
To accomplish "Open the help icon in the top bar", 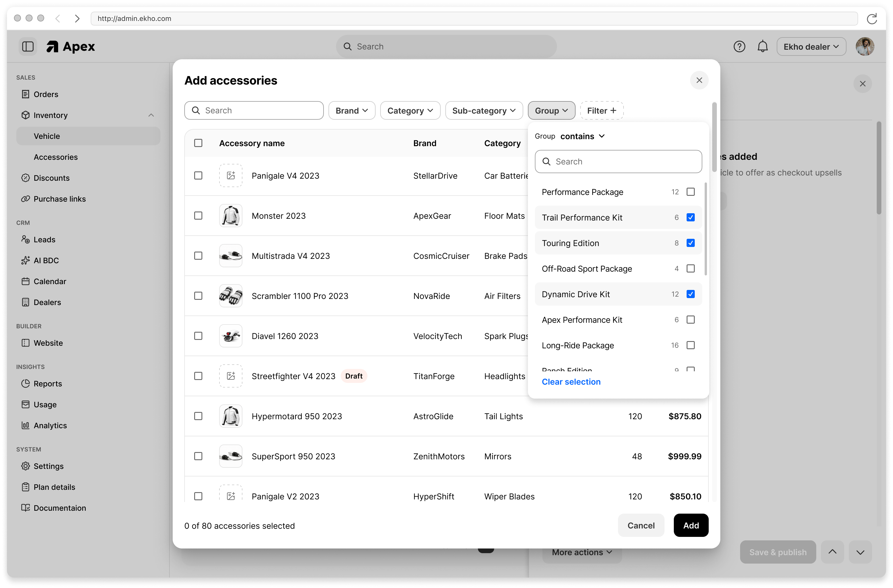I will tap(740, 46).
